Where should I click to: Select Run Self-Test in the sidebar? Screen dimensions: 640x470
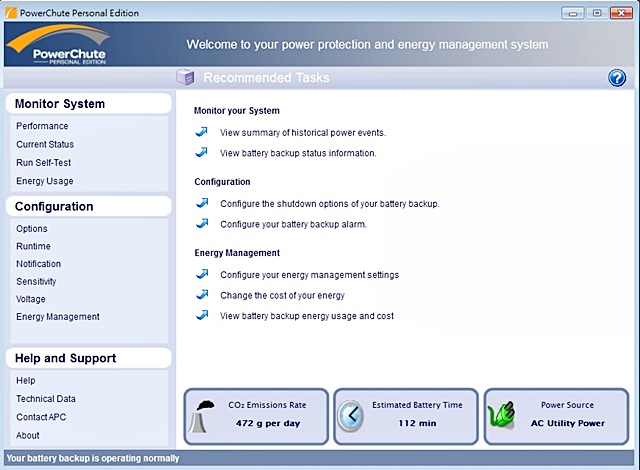pos(43,162)
